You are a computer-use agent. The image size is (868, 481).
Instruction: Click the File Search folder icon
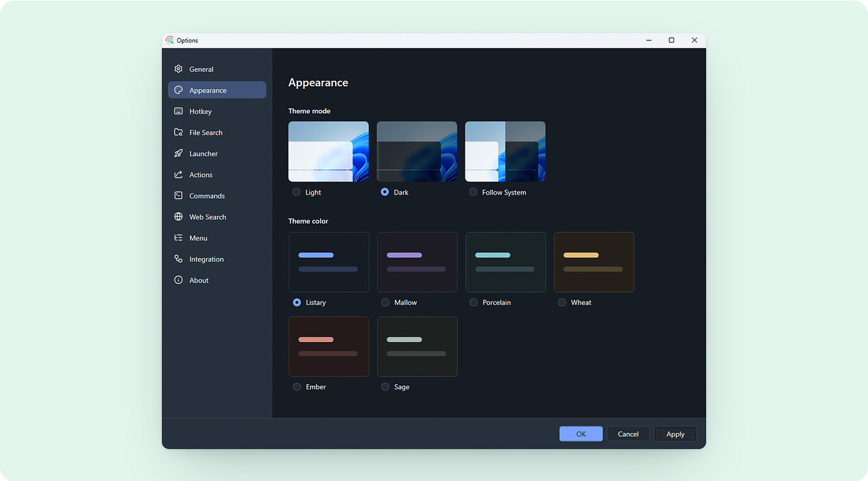tap(179, 132)
